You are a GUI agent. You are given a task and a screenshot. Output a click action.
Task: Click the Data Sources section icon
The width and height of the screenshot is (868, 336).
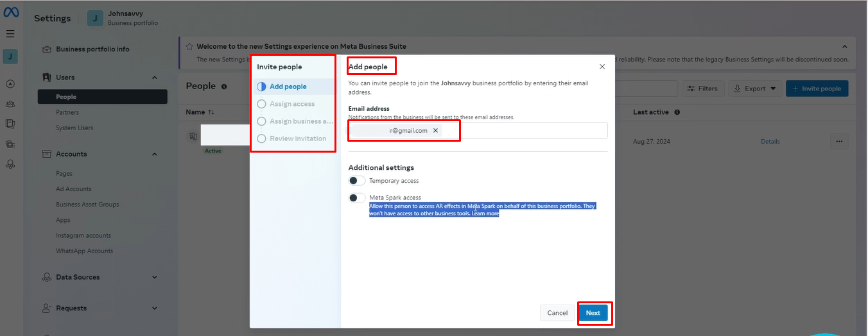coord(47,278)
